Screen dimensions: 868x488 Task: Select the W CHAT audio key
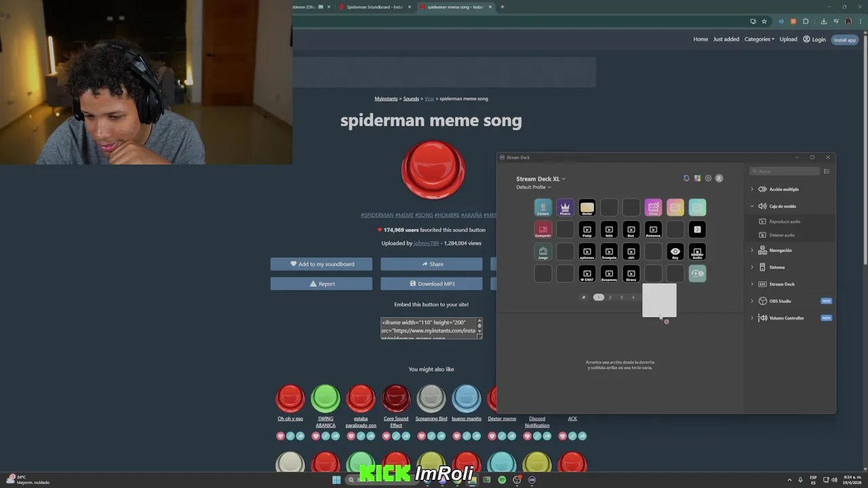tap(587, 273)
